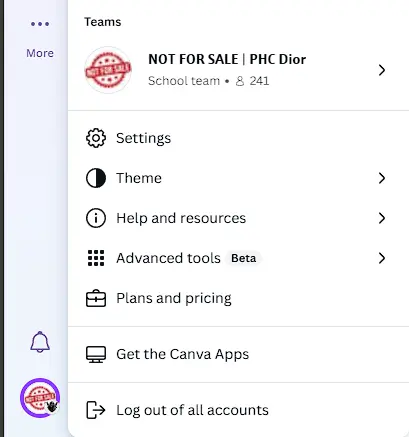Select the Plans and pricing menu item
The image size is (409, 437).
point(239,298)
